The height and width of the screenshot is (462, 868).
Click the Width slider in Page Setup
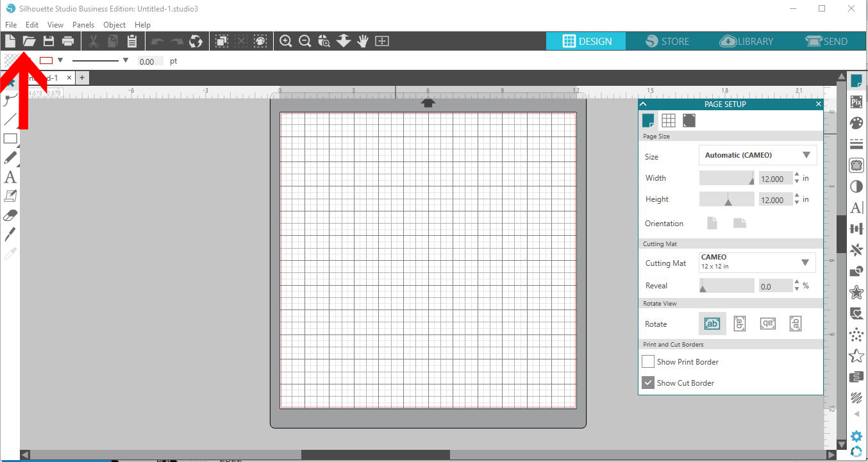tap(727, 178)
